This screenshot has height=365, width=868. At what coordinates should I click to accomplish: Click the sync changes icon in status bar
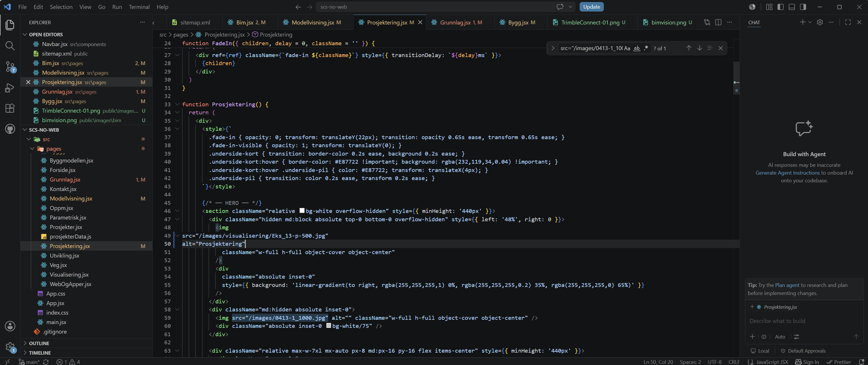click(46, 362)
